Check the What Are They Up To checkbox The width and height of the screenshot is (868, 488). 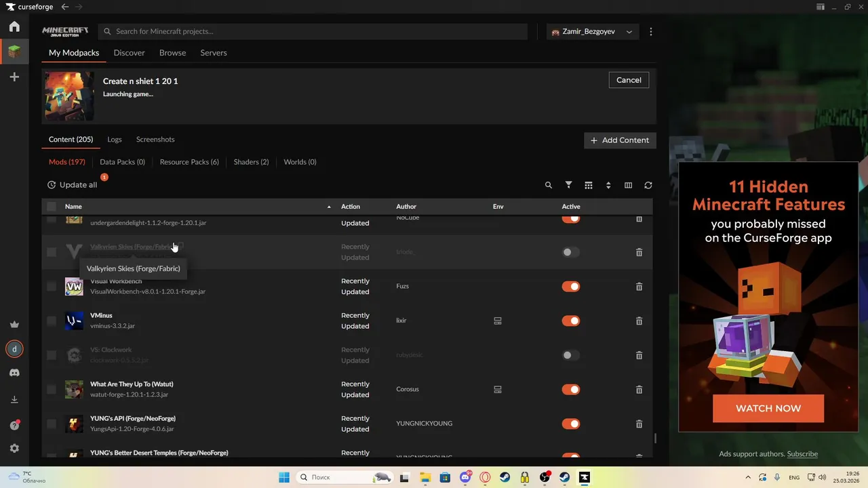pyautogui.click(x=52, y=390)
